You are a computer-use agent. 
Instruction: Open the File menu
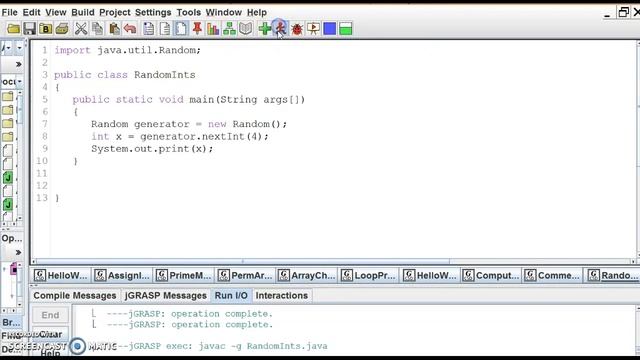click(9, 12)
